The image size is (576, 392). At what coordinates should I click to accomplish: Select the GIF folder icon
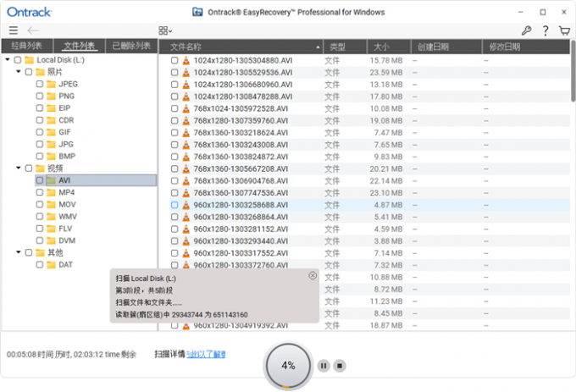point(51,132)
